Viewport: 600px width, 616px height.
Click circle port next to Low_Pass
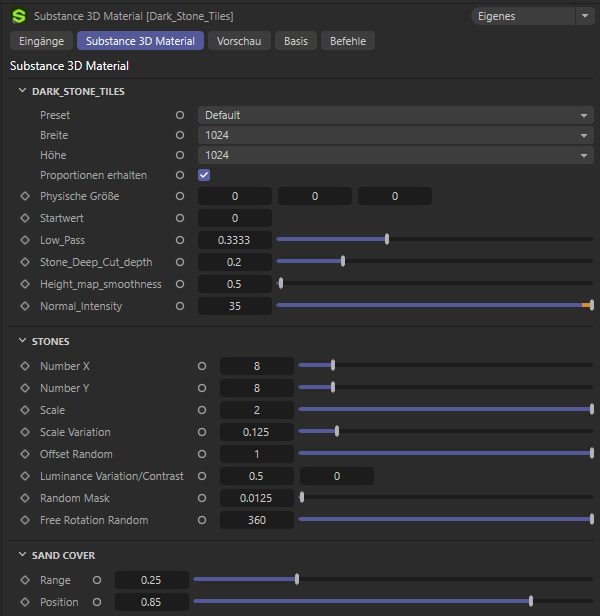coord(180,240)
